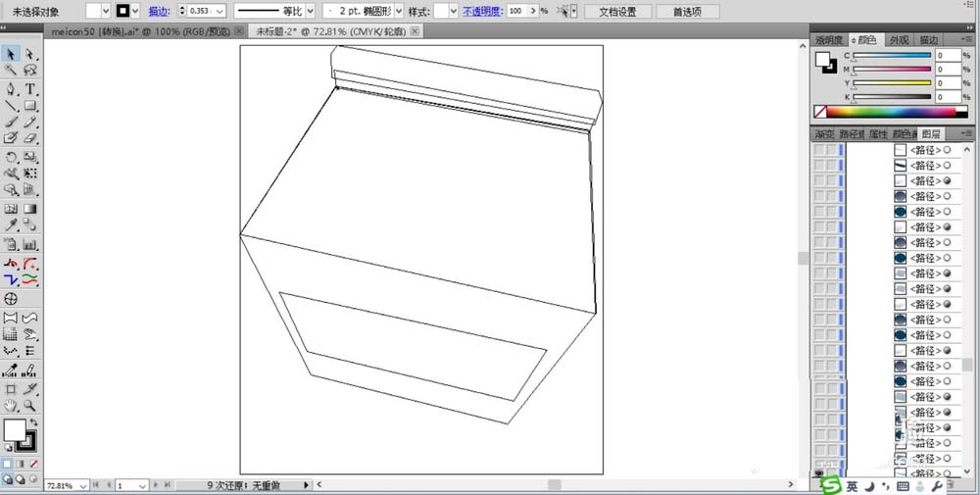Viewport: 980px width, 495px height.
Task: Select the Artboard tool
Action: point(11,389)
